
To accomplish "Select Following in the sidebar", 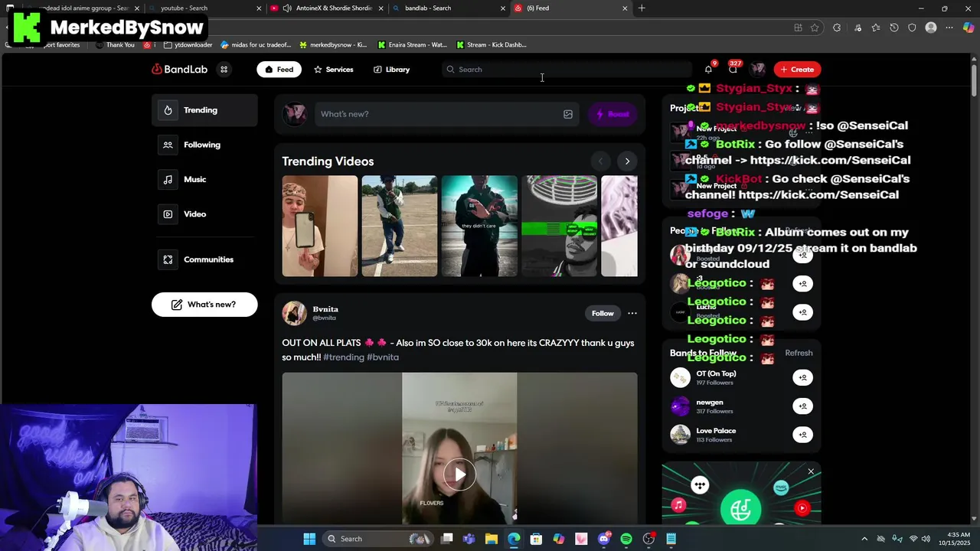I will click(204, 145).
